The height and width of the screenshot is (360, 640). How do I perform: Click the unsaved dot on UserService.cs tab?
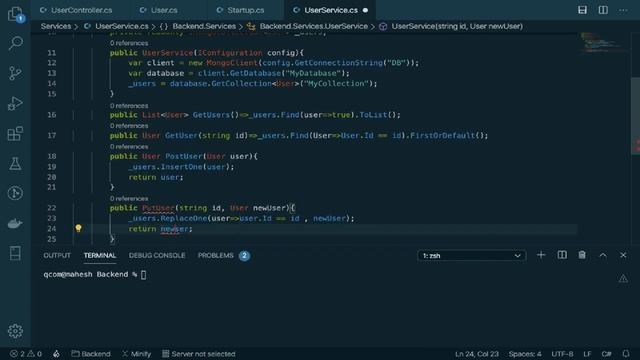(x=365, y=10)
